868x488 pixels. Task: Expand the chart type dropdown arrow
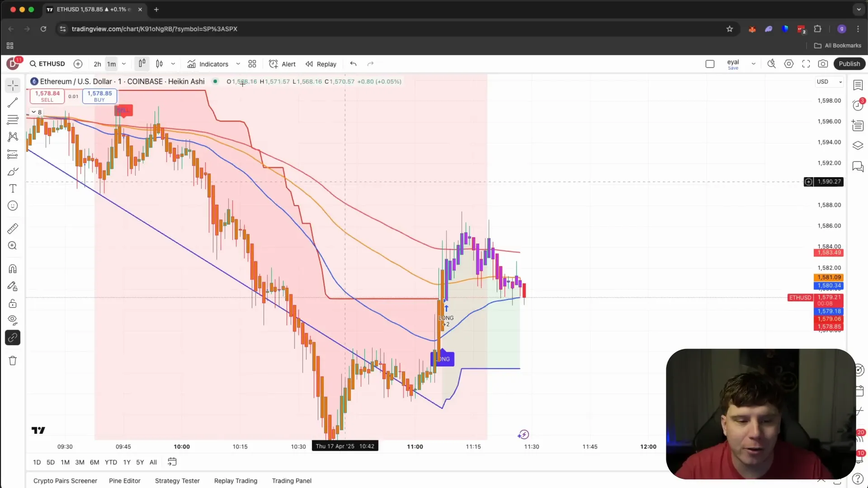(x=173, y=64)
